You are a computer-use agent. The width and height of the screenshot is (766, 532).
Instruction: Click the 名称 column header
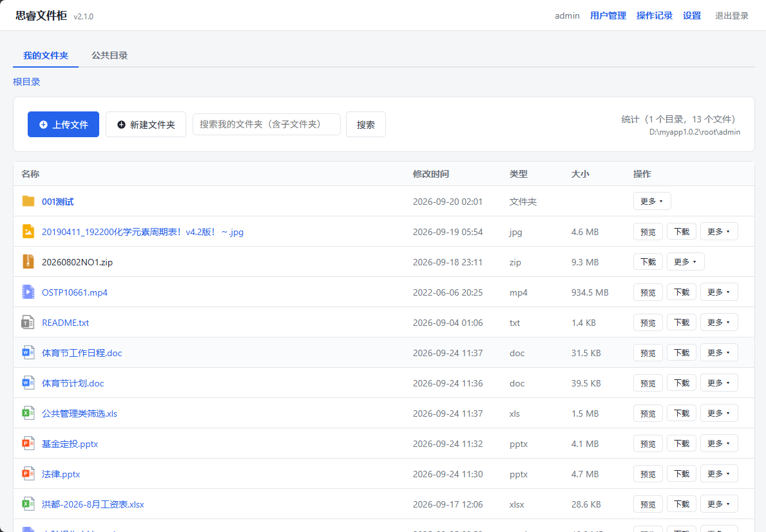tap(30, 174)
